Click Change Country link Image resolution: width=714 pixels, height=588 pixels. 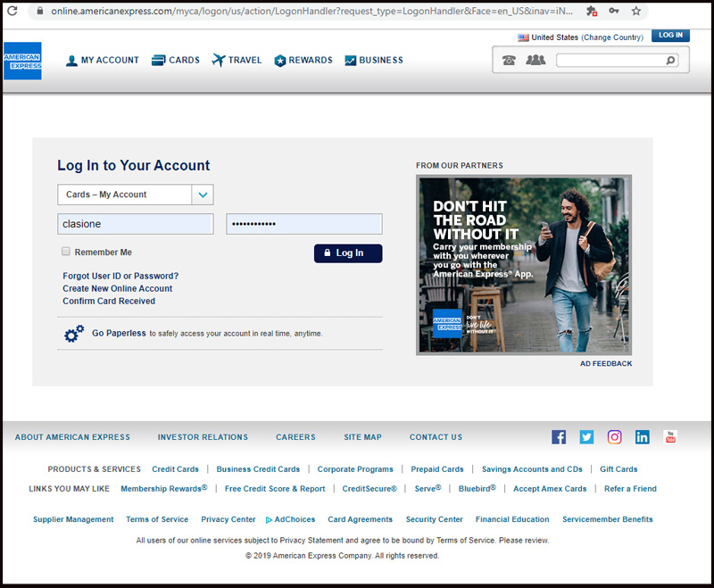point(612,37)
